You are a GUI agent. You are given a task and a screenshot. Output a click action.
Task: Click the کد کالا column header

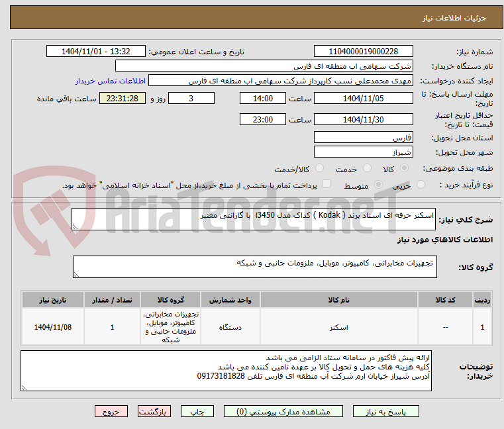click(x=445, y=300)
